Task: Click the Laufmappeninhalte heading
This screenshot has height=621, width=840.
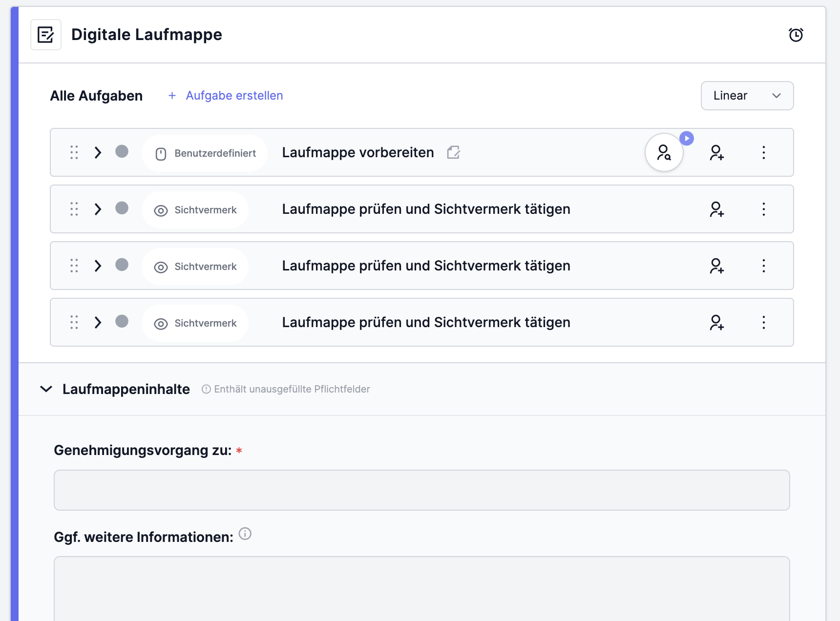Action: (126, 389)
